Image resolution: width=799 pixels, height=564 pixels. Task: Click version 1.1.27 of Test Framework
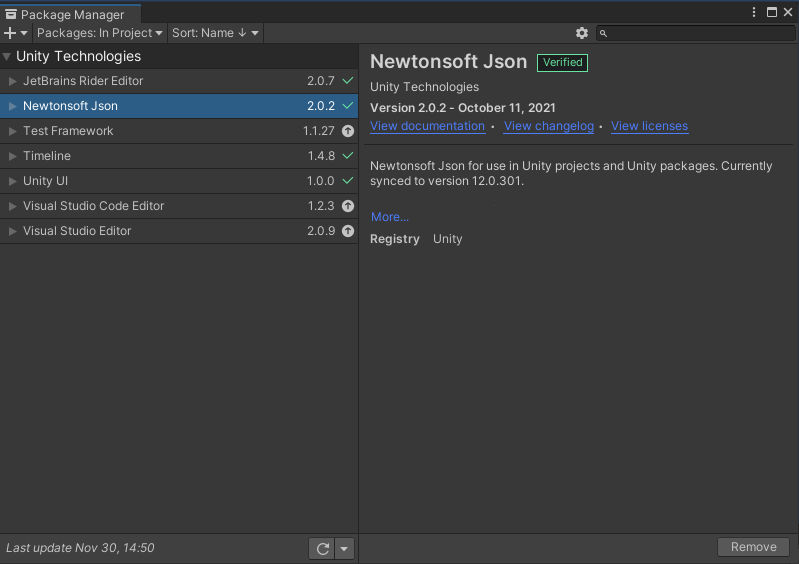(318, 131)
